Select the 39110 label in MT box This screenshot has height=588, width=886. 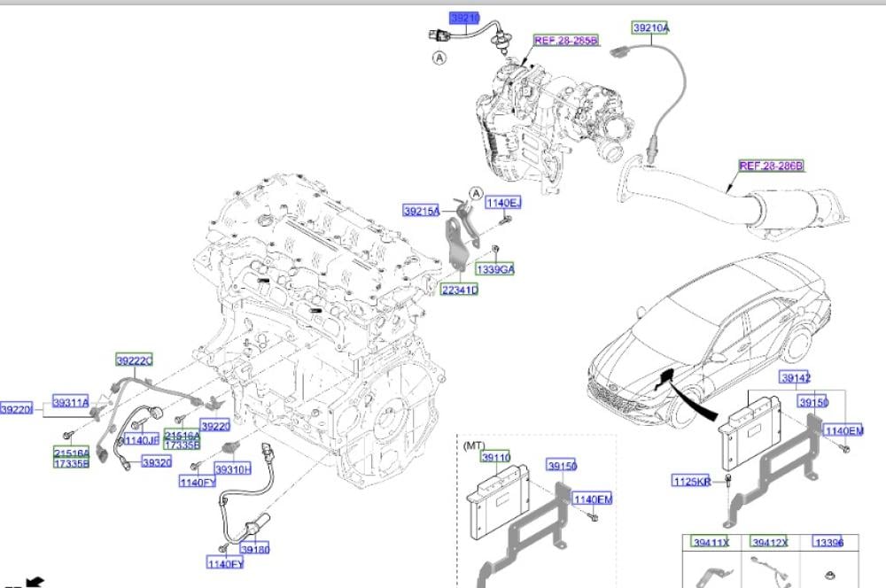click(495, 457)
